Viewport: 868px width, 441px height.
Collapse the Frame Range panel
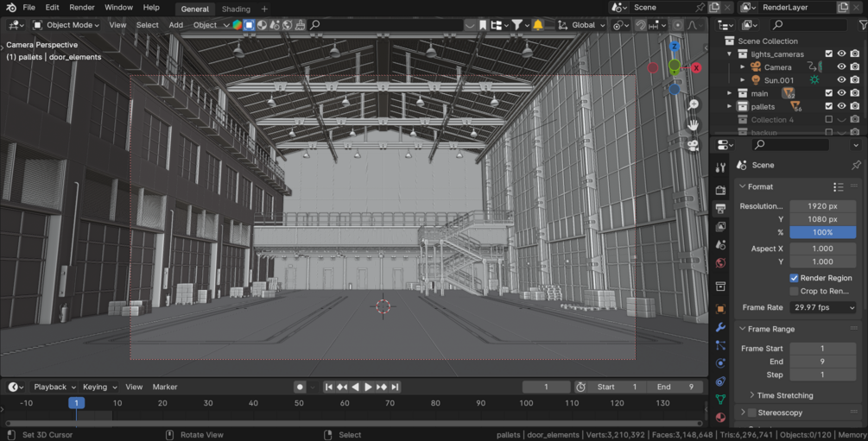[x=766, y=329]
